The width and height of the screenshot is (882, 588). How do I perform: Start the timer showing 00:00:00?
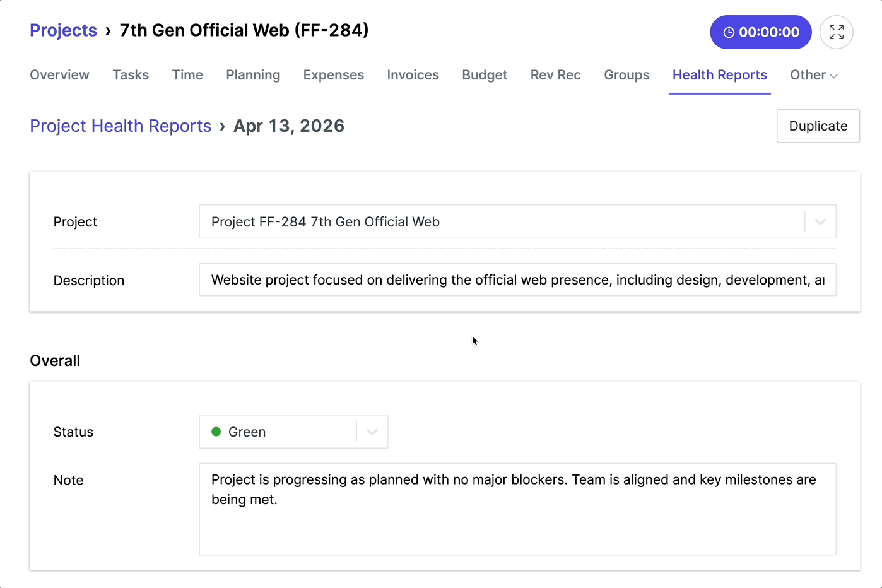coord(760,32)
